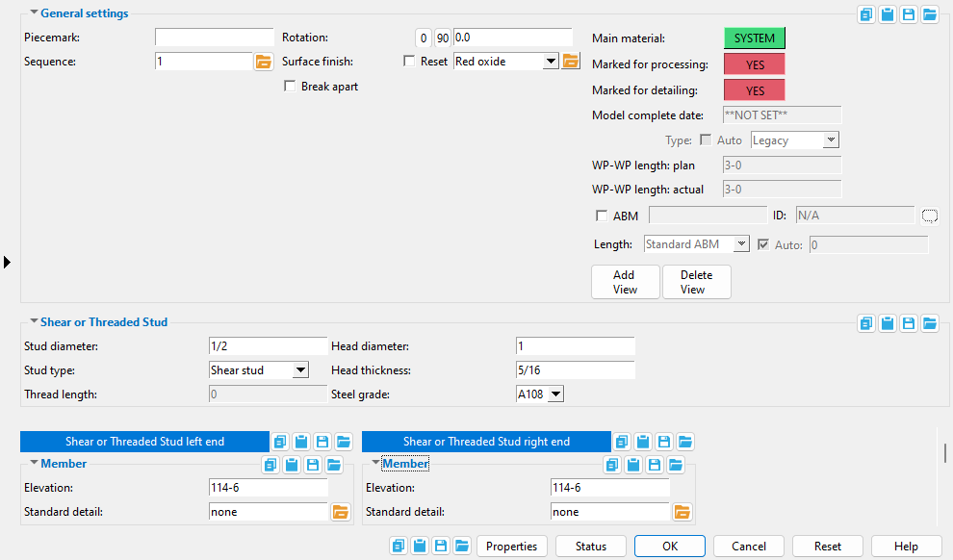Screen dimensions: 953x560
Task: Paste icon beside the left end tab
Action: [x=301, y=442]
